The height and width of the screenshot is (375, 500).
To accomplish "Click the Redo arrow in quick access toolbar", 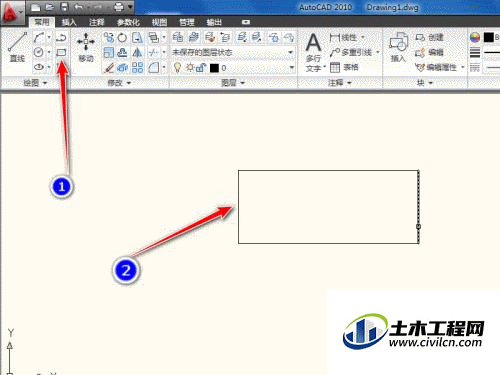I will 97,7.
